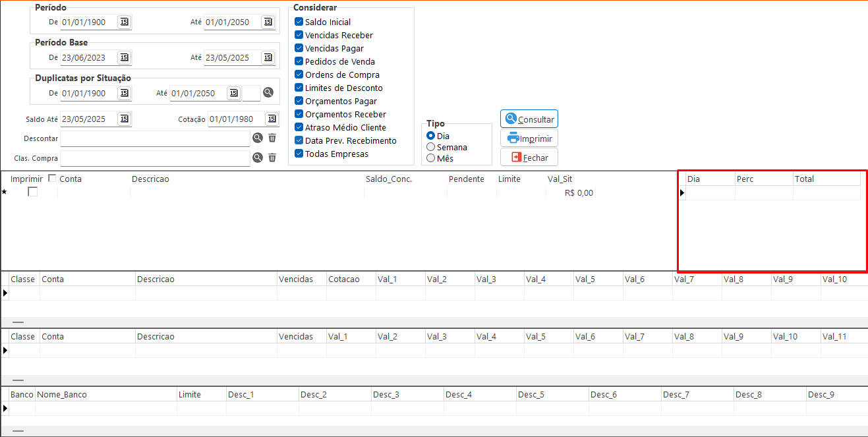Tick the Imprimir header checkbox in grid
The height and width of the screenshot is (437, 868).
pyautogui.click(x=53, y=179)
